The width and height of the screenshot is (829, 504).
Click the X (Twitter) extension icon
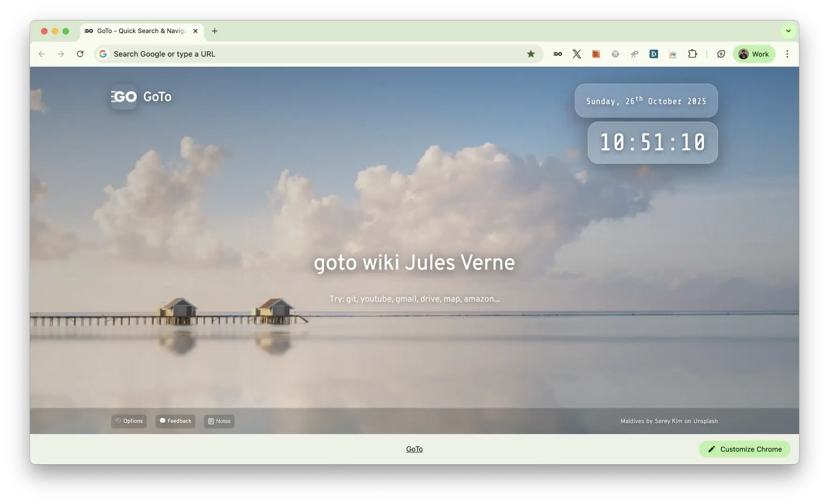click(577, 54)
